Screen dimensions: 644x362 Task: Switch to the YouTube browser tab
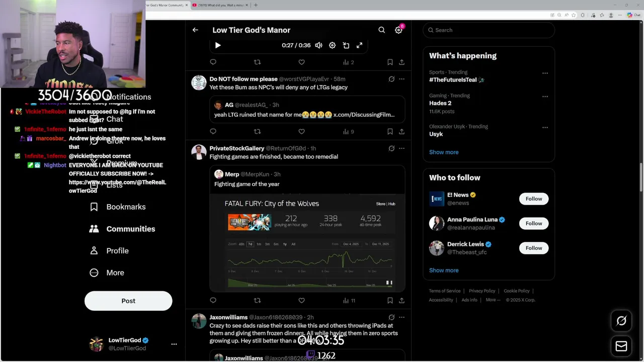click(219, 5)
